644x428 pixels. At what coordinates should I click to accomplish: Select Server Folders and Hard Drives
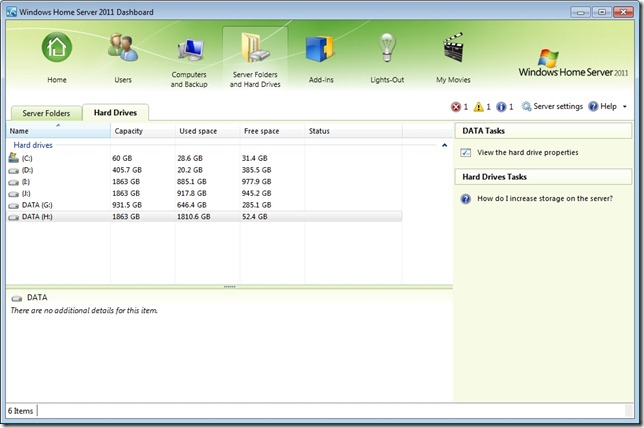(x=255, y=62)
